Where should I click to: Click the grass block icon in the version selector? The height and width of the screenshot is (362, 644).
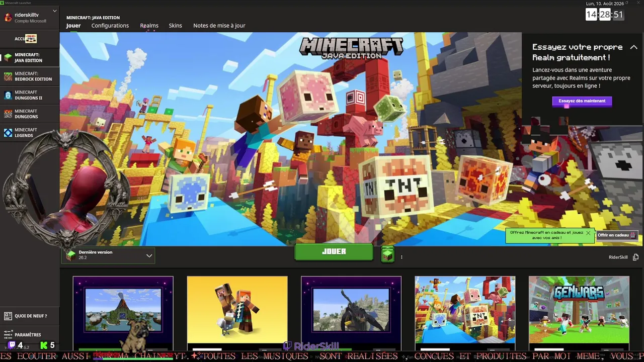tap(71, 255)
